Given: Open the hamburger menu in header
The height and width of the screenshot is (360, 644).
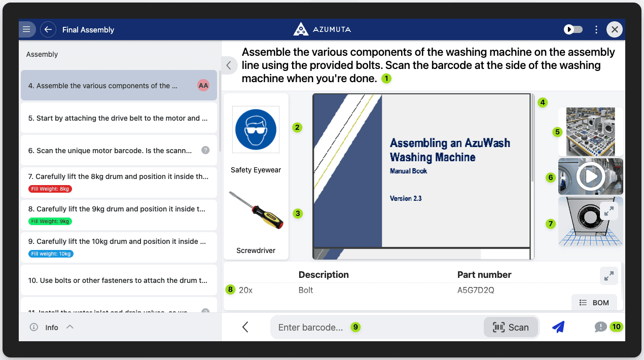Looking at the screenshot, I should coord(27,29).
